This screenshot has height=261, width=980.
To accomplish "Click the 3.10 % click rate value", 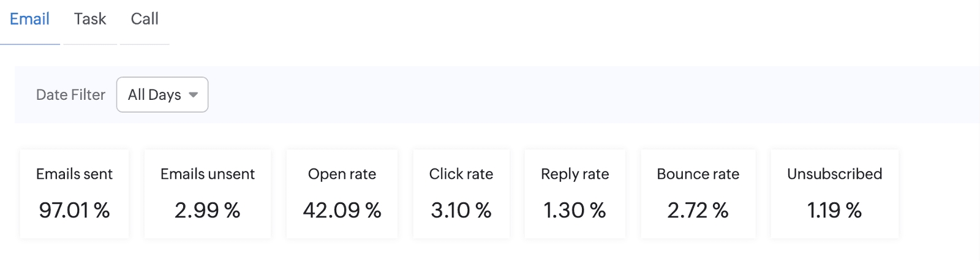I will click(461, 210).
